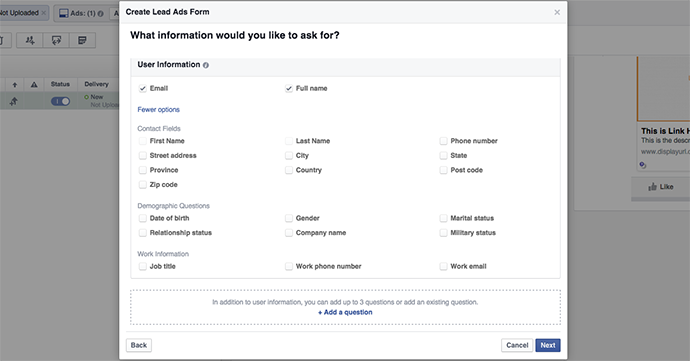
Task: Close the Create Lead Ads Form dialog
Action: 557,12
